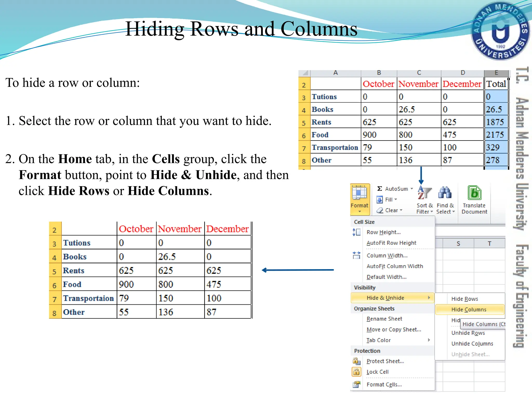The height and width of the screenshot is (399, 532).
Task: Click the 26.5 cell under November, top table
Action: coord(419,109)
